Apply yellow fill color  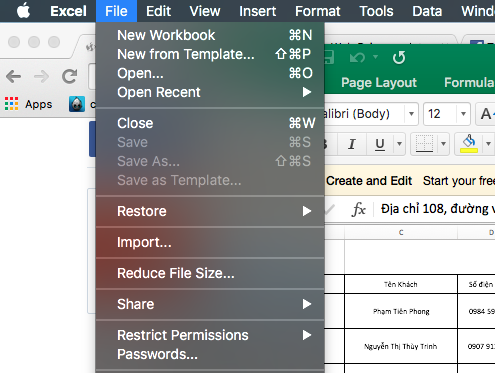pos(469,144)
